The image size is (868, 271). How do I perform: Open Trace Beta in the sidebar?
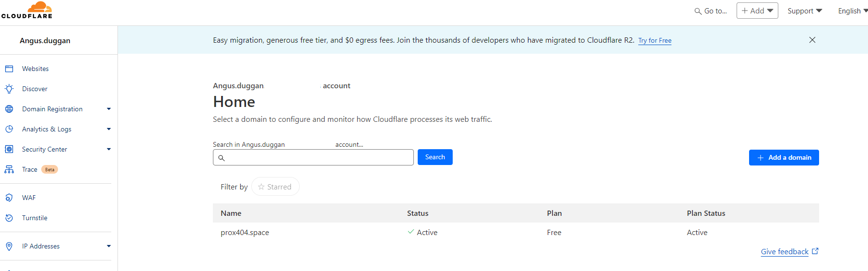40,169
